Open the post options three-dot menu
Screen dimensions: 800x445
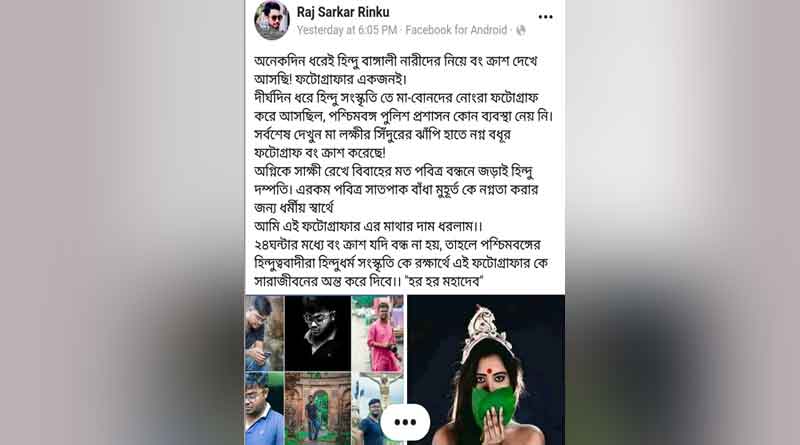545,17
